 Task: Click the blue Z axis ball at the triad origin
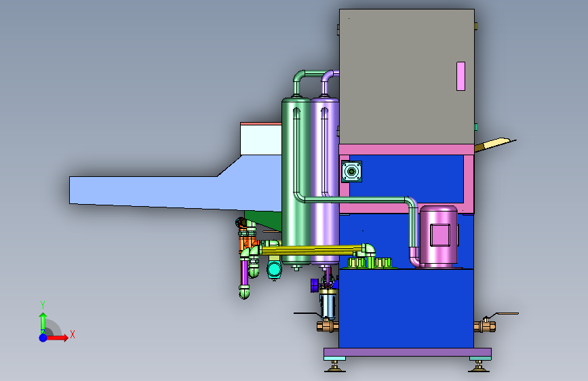43,338
